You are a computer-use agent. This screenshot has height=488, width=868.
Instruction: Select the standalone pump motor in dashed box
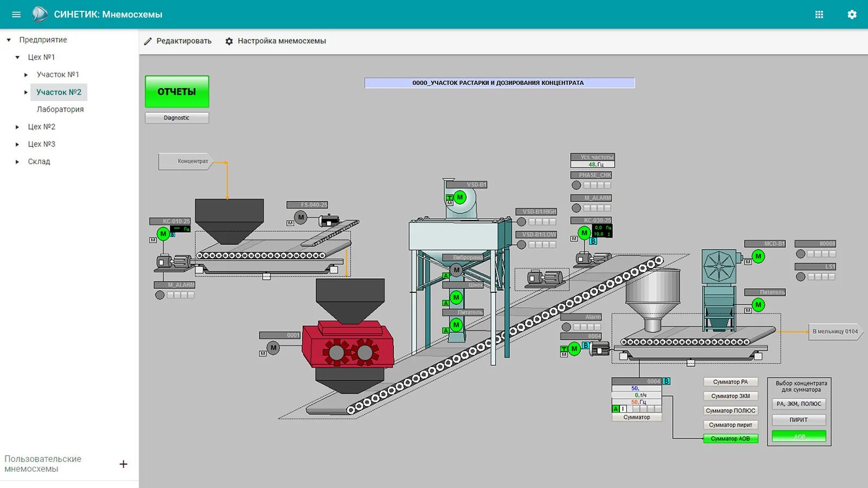click(544, 279)
